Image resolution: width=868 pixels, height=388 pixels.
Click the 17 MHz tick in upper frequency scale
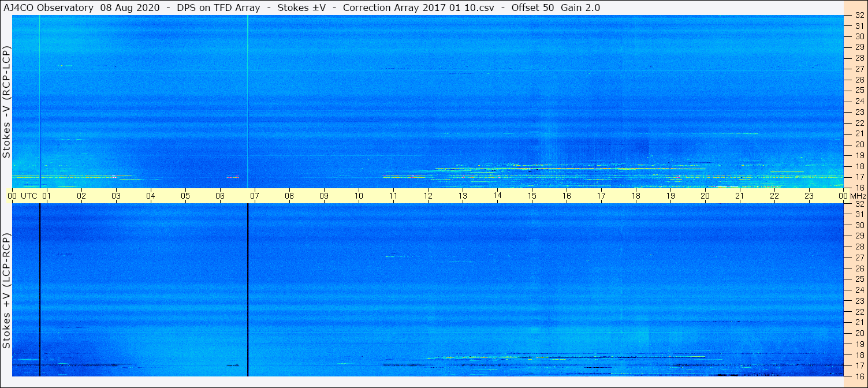858,177
